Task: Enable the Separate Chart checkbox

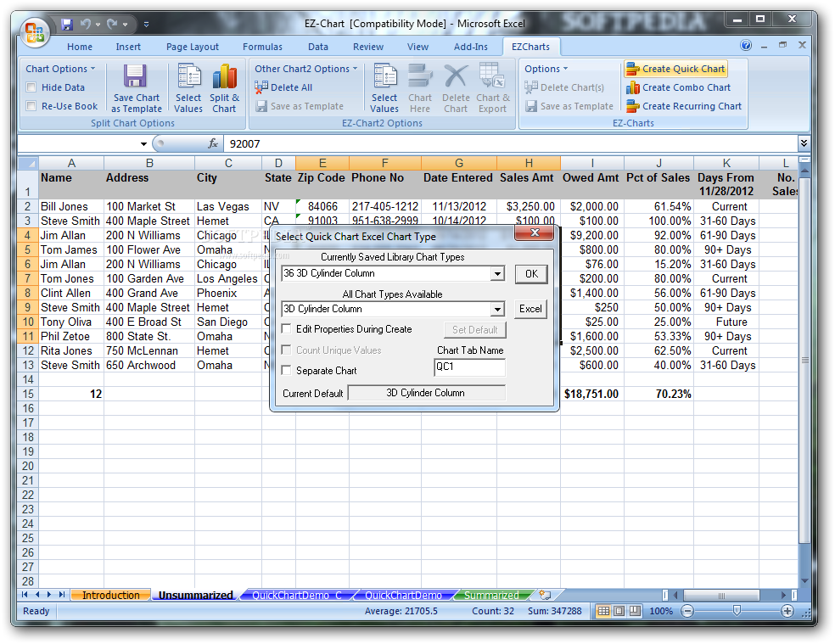Action: [287, 370]
